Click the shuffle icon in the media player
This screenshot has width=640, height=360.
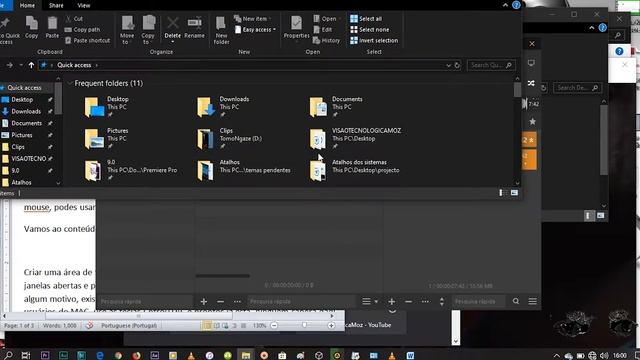click(x=531, y=83)
